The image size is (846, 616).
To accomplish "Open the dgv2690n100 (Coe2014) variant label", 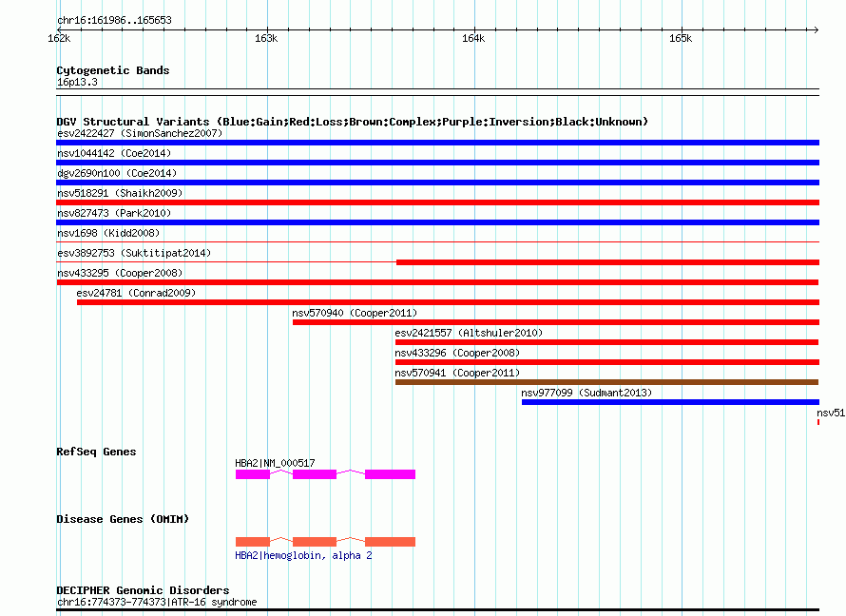I will point(117,173).
